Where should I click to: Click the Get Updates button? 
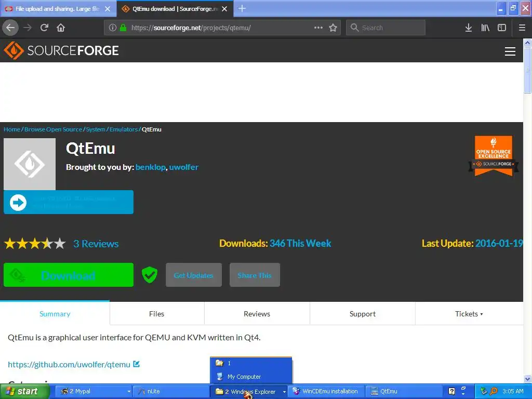[x=194, y=275]
